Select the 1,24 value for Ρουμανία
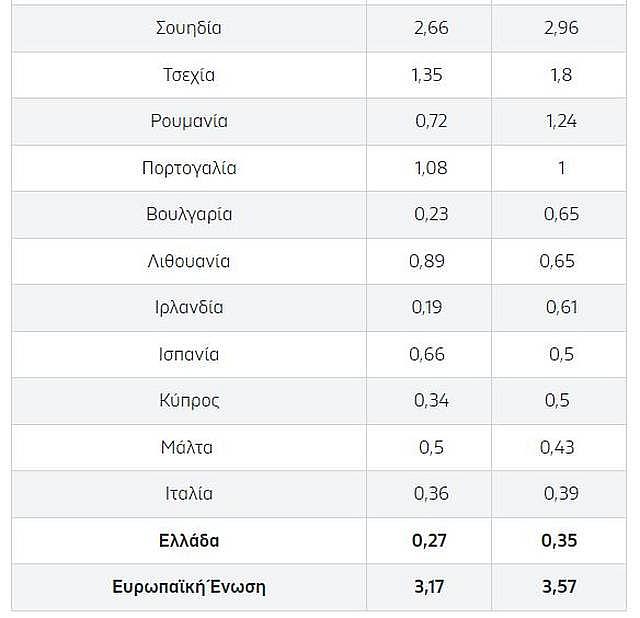The image size is (640, 618). click(x=561, y=121)
